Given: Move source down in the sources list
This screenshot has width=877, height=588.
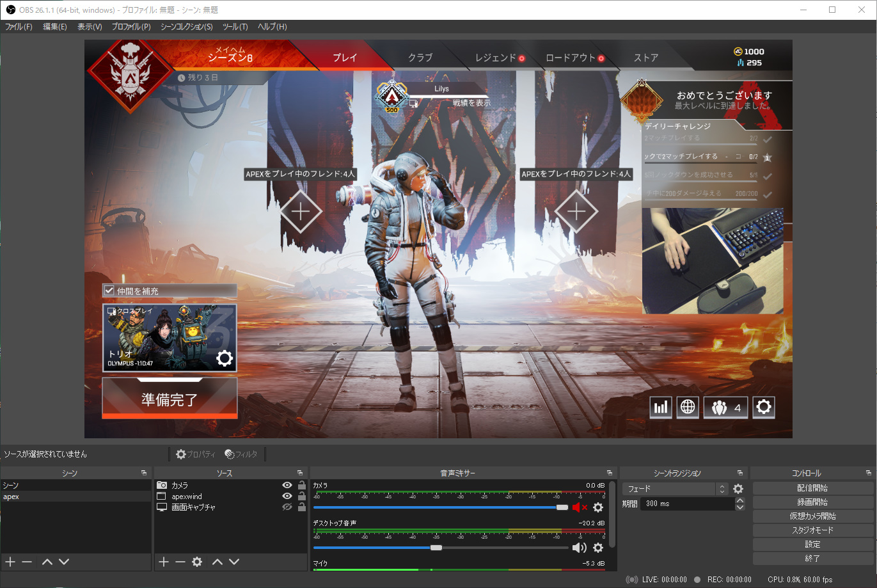Looking at the screenshot, I should 234,562.
